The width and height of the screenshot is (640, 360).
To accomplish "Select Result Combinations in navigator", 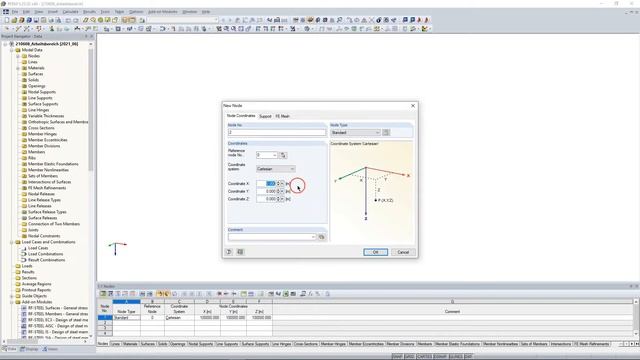I will point(46,260).
